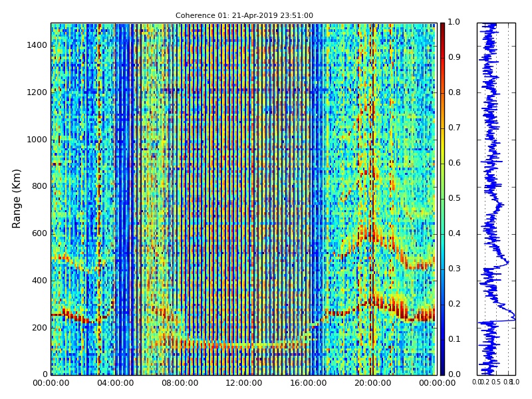Click the 1400 range tick label
The image size is (532, 399).
coord(37,45)
